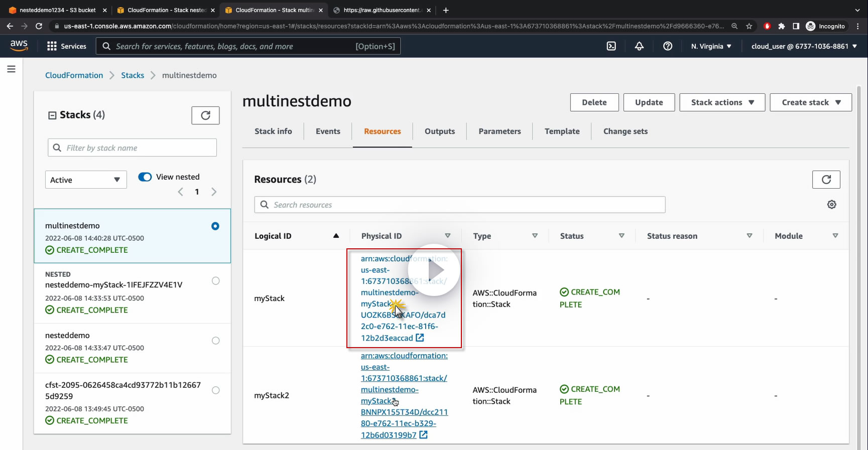Open the myStack physical ID ARN link
Image resolution: width=868 pixels, height=450 pixels.
click(x=404, y=298)
